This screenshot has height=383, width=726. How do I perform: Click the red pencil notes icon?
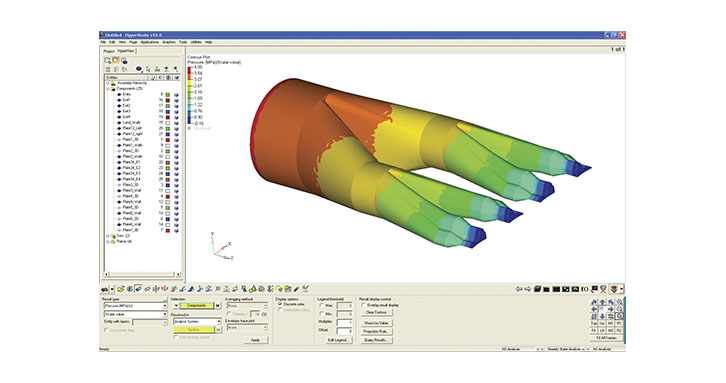tap(297, 289)
